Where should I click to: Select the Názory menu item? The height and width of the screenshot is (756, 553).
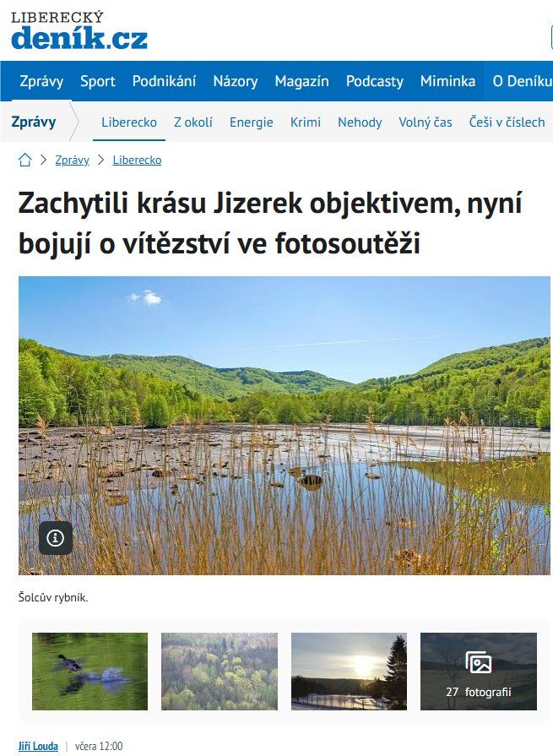tap(236, 81)
